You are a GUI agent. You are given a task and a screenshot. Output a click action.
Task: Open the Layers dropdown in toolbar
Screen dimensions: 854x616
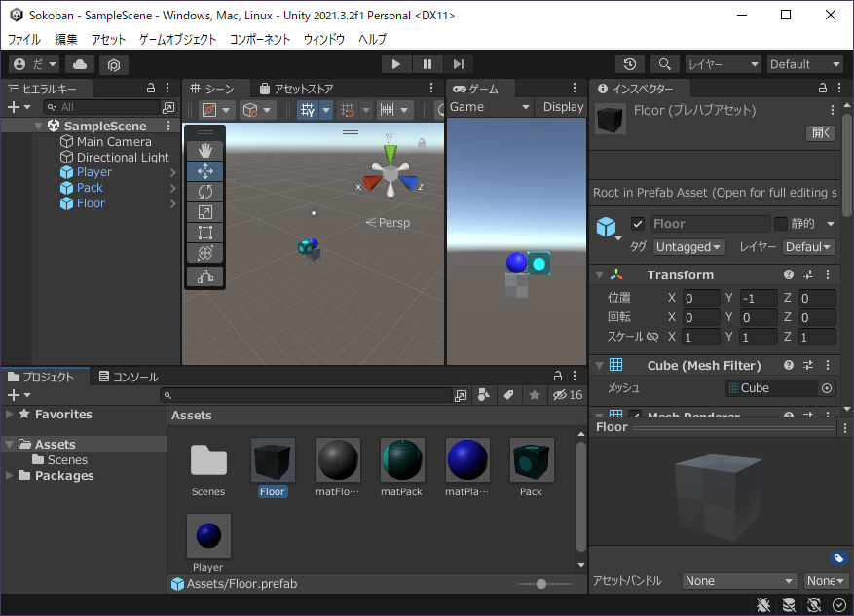723,64
